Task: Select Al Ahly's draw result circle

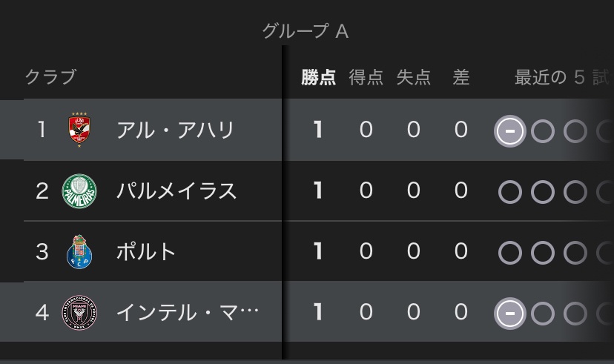Action: (x=509, y=131)
